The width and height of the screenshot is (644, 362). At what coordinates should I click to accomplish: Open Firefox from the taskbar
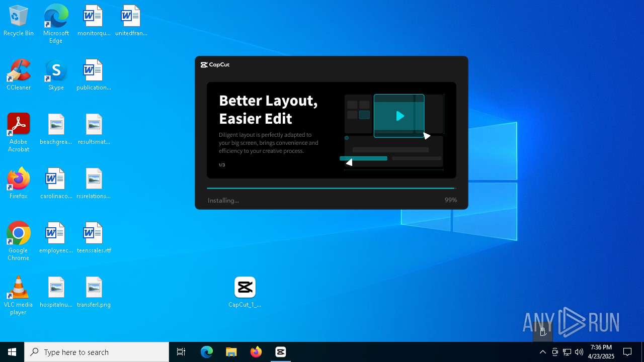coord(256,352)
